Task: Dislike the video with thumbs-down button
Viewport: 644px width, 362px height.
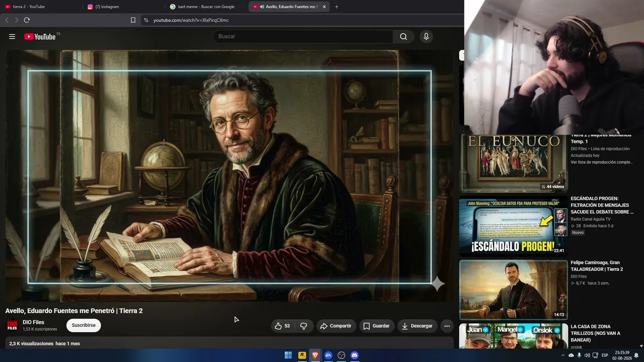Action: click(304, 326)
